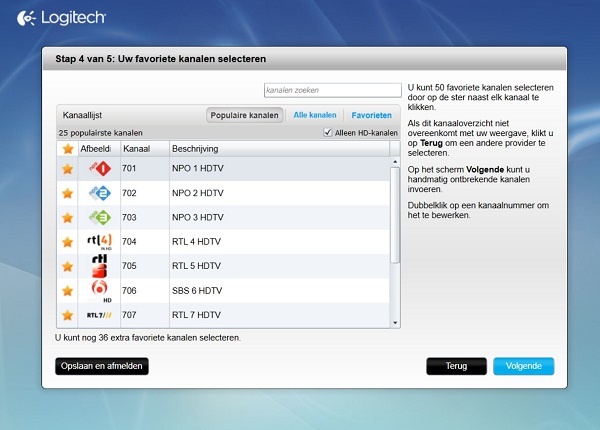The width and height of the screenshot is (600, 430).
Task: Toggle favorite star for NPO 1 HDTV
Action: coord(68,169)
